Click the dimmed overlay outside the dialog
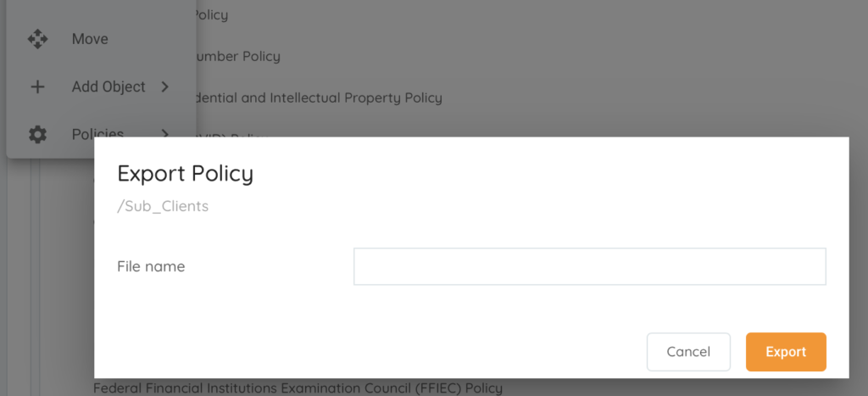Viewport: 868px width, 396px height. (554, 66)
